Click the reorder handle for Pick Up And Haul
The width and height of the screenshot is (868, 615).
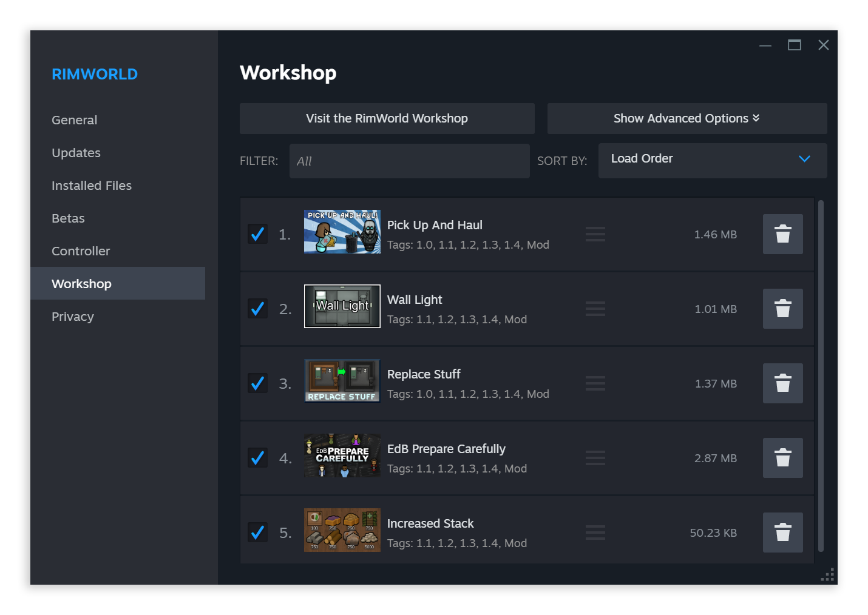coord(595,234)
